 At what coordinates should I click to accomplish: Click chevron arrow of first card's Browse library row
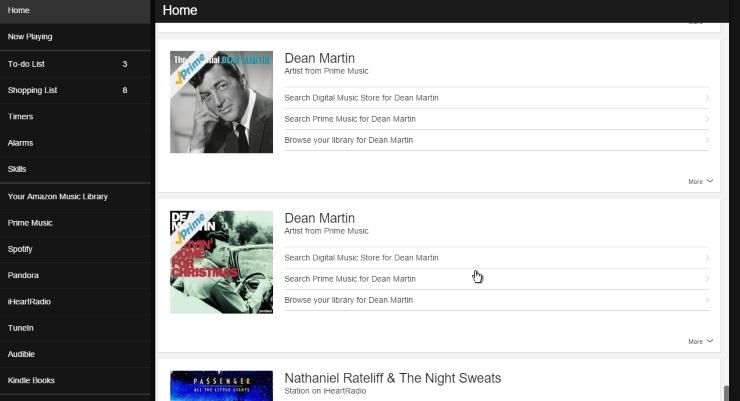point(707,140)
